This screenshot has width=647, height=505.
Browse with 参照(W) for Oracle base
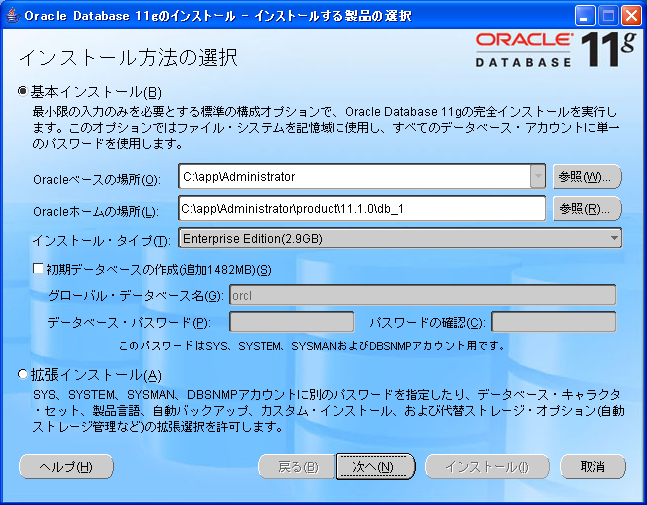point(587,177)
